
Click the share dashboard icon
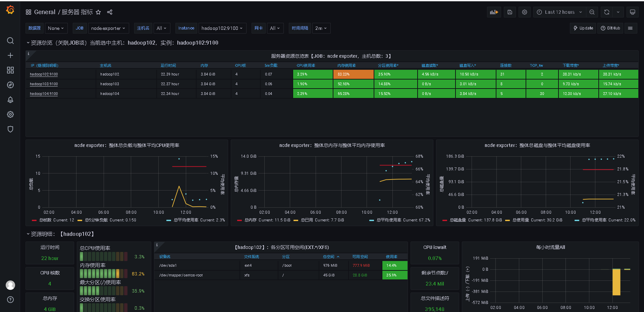(x=110, y=12)
